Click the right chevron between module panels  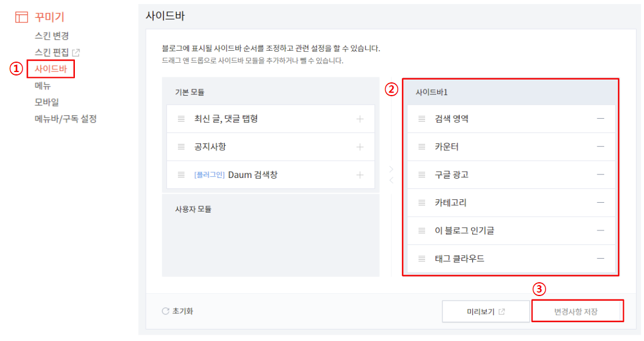point(391,169)
